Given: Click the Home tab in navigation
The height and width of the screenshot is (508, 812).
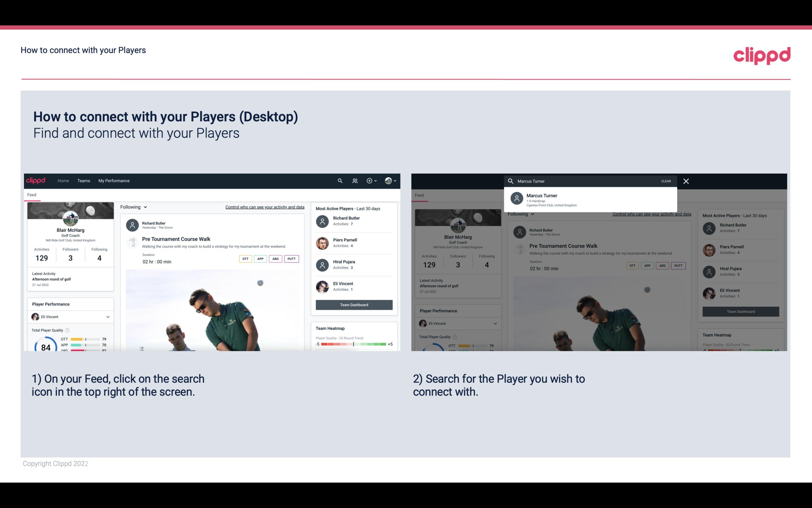Looking at the screenshot, I should point(63,180).
